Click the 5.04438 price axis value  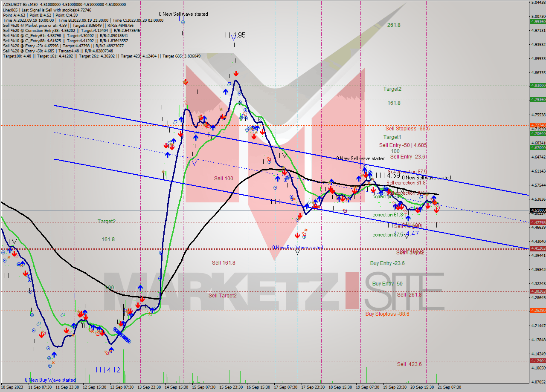click(538, 3)
